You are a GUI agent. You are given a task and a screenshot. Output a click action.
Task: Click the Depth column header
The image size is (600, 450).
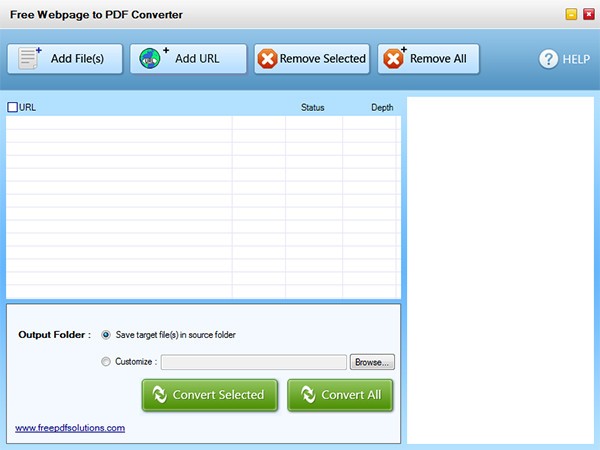coord(382,108)
